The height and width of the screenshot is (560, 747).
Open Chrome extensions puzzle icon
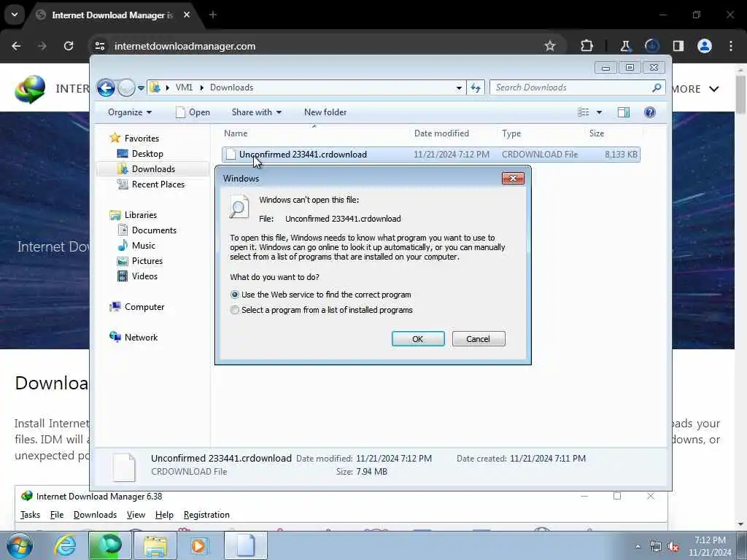(587, 46)
